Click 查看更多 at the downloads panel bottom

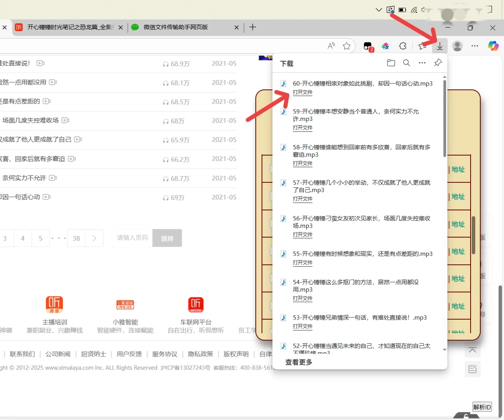tap(299, 362)
